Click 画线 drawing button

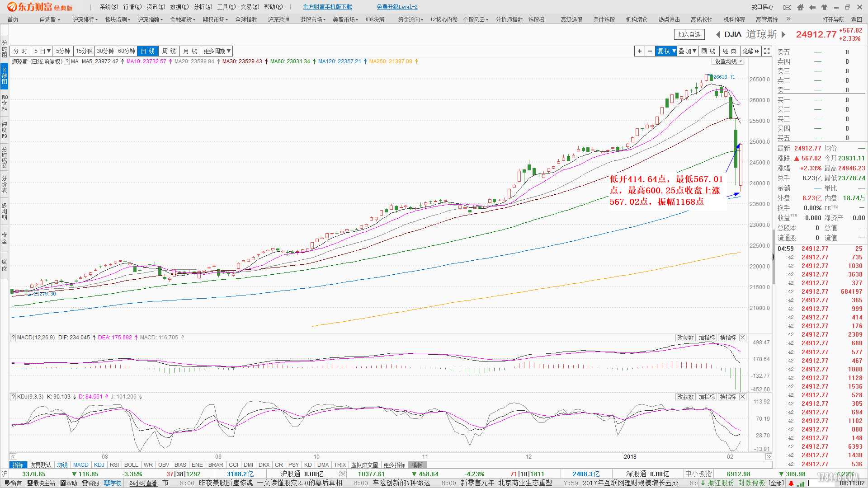point(708,51)
